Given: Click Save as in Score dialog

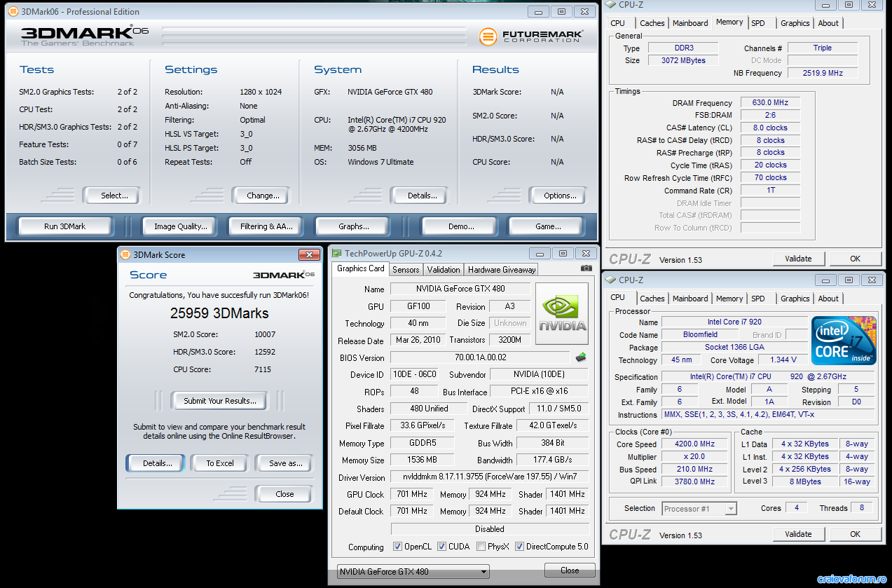Looking at the screenshot, I should [284, 463].
